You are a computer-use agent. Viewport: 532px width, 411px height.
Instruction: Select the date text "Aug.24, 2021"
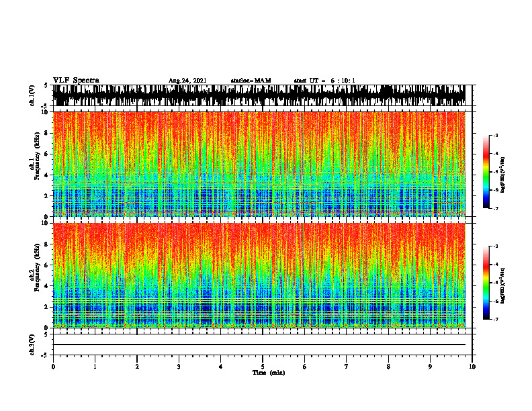point(187,81)
